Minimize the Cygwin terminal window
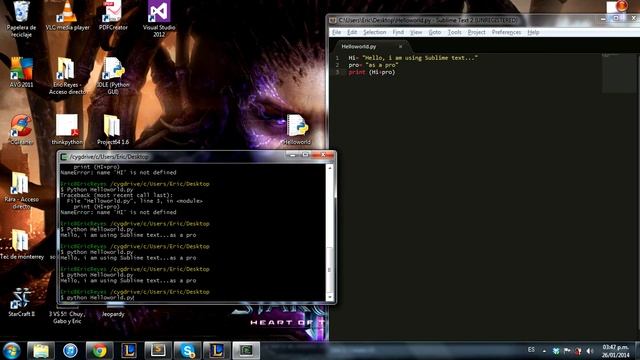The width and height of the screenshot is (640, 360). pyautogui.click(x=292, y=155)
